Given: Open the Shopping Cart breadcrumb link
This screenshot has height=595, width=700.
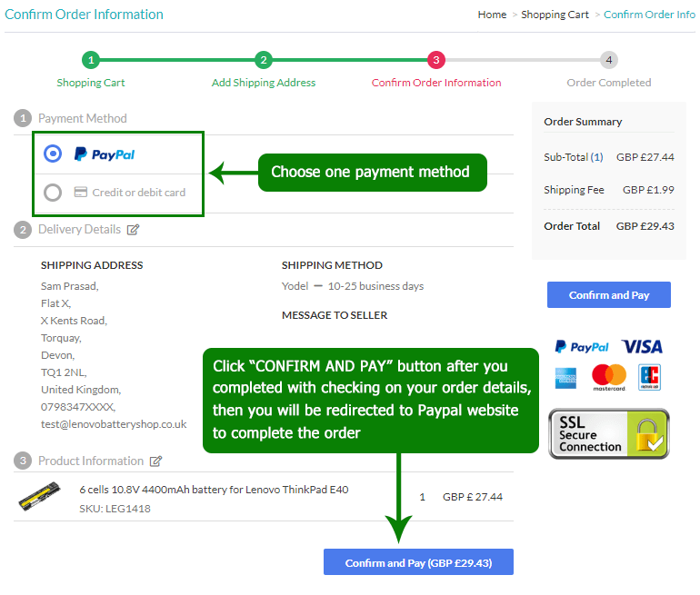Looking at the screenshot, I should tap(555, 15).
